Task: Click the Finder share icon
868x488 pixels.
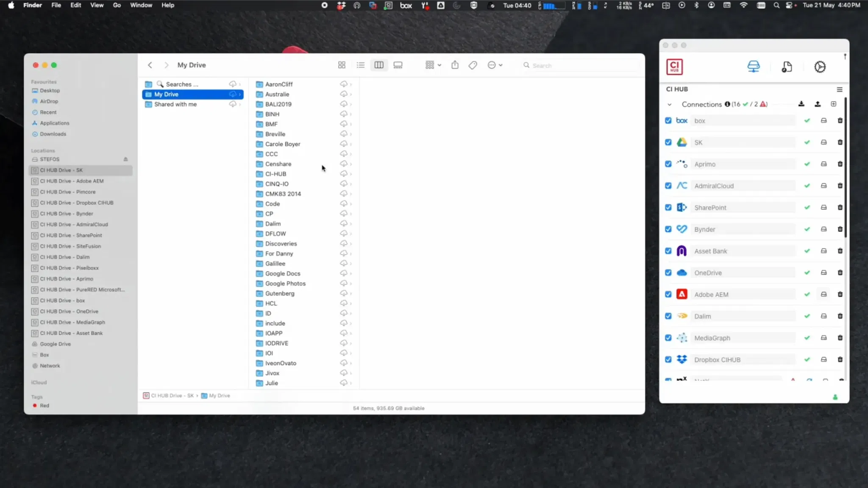Action: [x=455, y=65]
